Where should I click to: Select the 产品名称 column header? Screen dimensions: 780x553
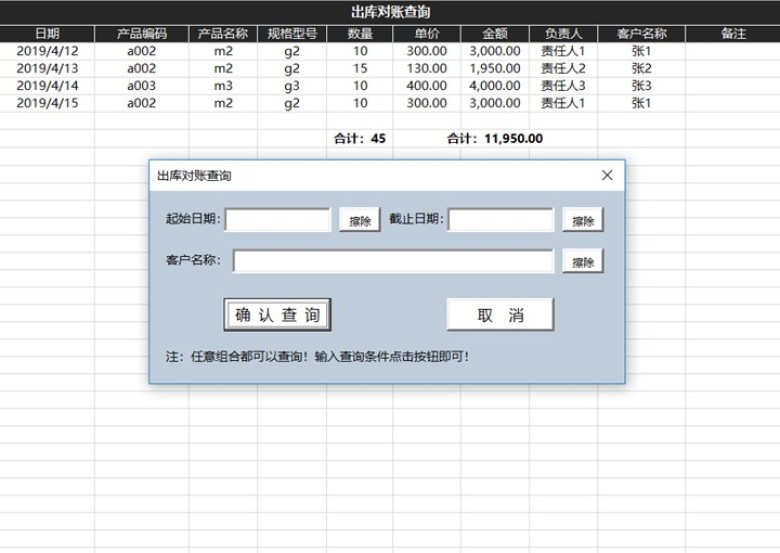(223, 34)
